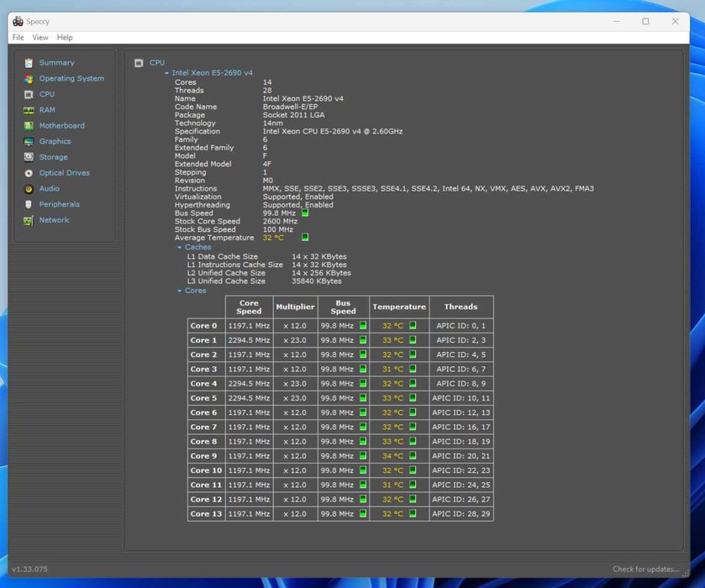The height and width of the screenshot is (588, 705).
Task: Open the Motherboard section link
Action: pos(61,126)
